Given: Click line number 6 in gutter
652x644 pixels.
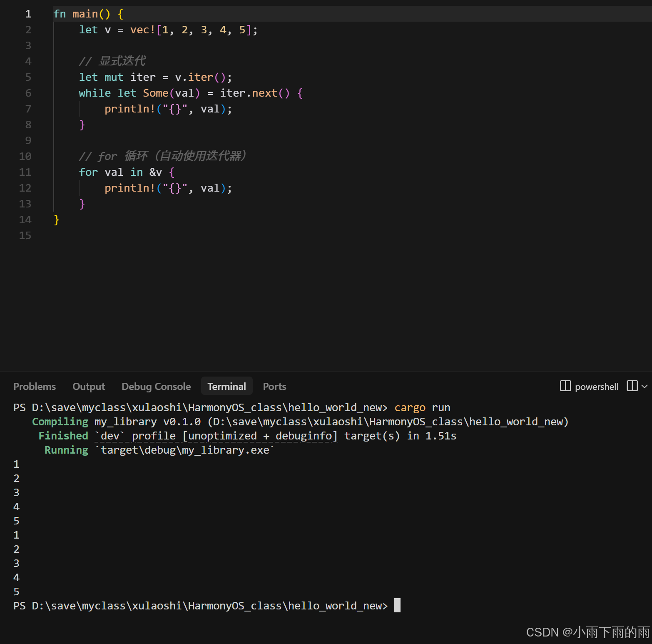Looking at the screenshot, I should (x=28, y=93).
